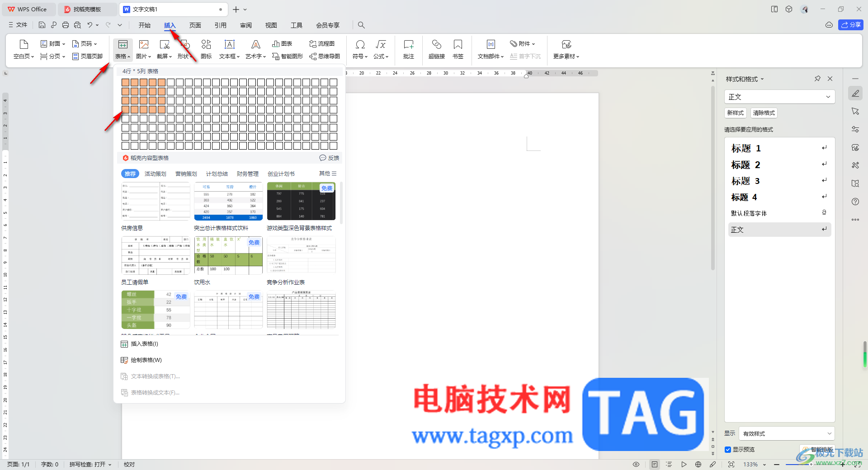This screenshot has width=868, height=470.
Task: Expand the 其他 categories list
Action: pos(328,174)
